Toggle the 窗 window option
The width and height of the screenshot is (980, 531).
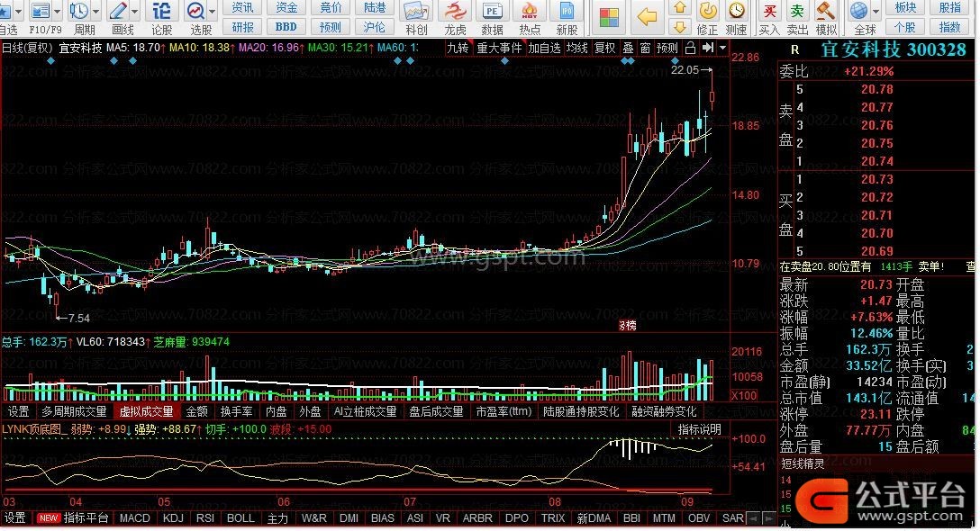tap(645, 48)
